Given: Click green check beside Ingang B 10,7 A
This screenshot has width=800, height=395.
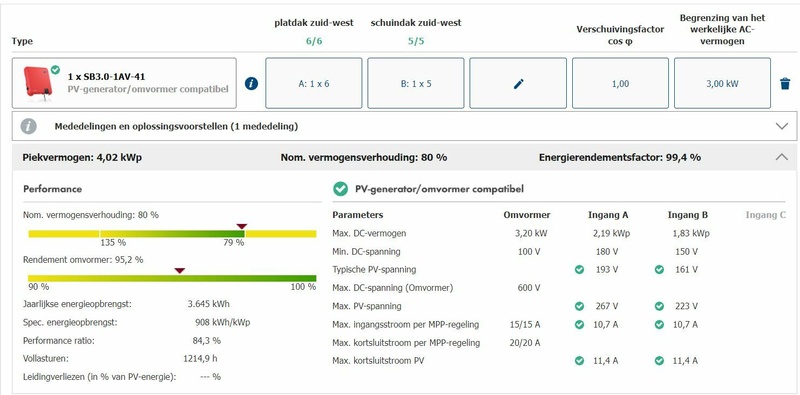Looking at the screenshot, I should [659, 324].
